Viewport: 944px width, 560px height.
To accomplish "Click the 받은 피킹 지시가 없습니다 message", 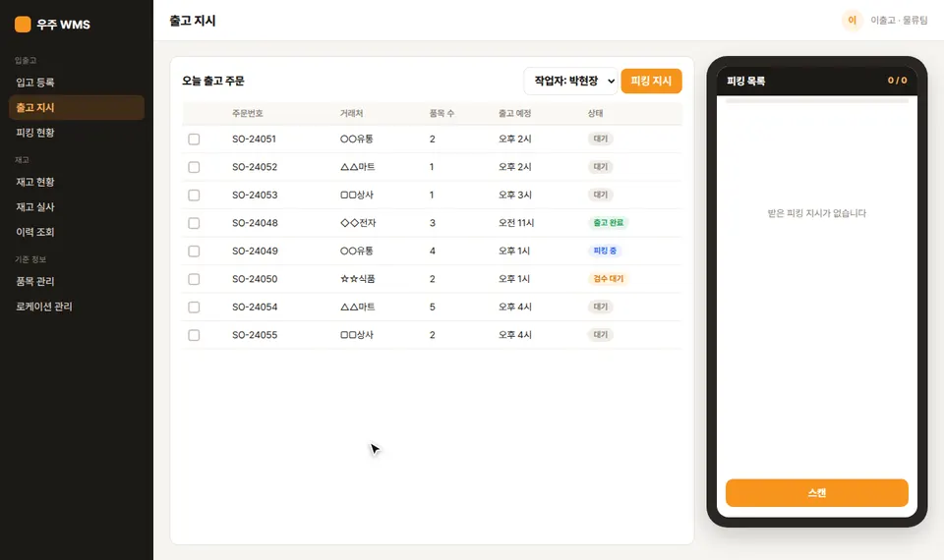I will pyautogui.click(x=816, y=213).
